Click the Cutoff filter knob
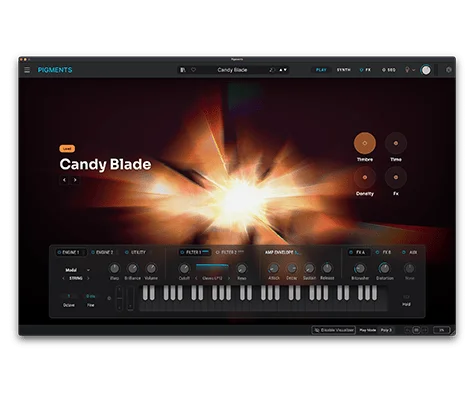Screen dimensions: 473x400 click(x=184, y=269)
